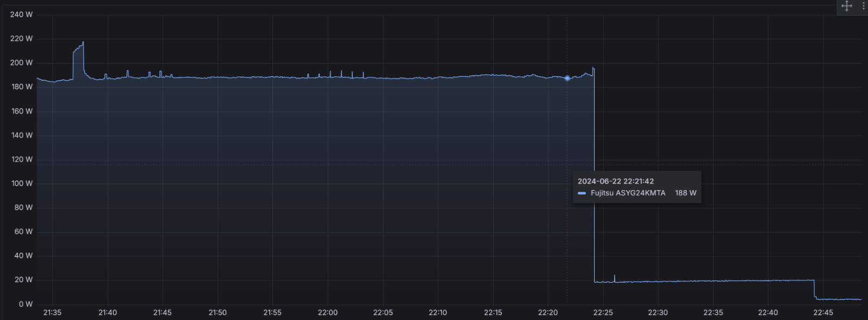Screen dimensions: 868x320
Task: Click the '80 W' y-axis label
Action: point(23,207)
